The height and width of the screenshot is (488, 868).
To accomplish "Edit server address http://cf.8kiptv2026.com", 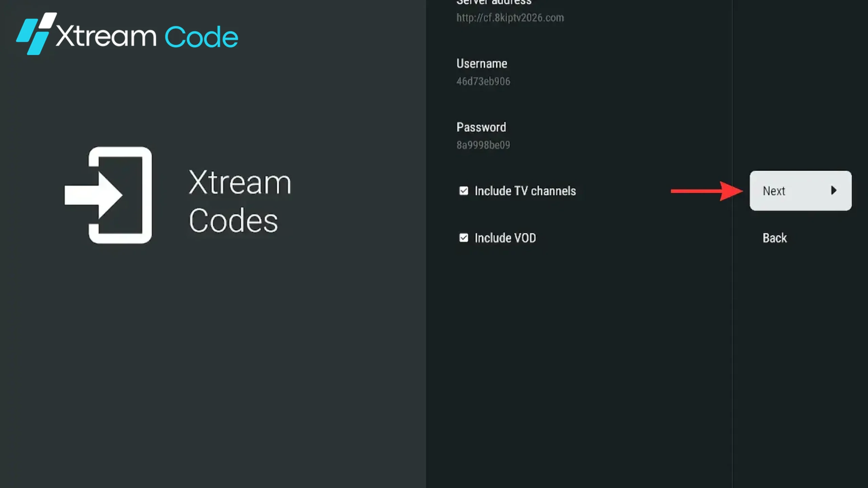I will 510,18.
